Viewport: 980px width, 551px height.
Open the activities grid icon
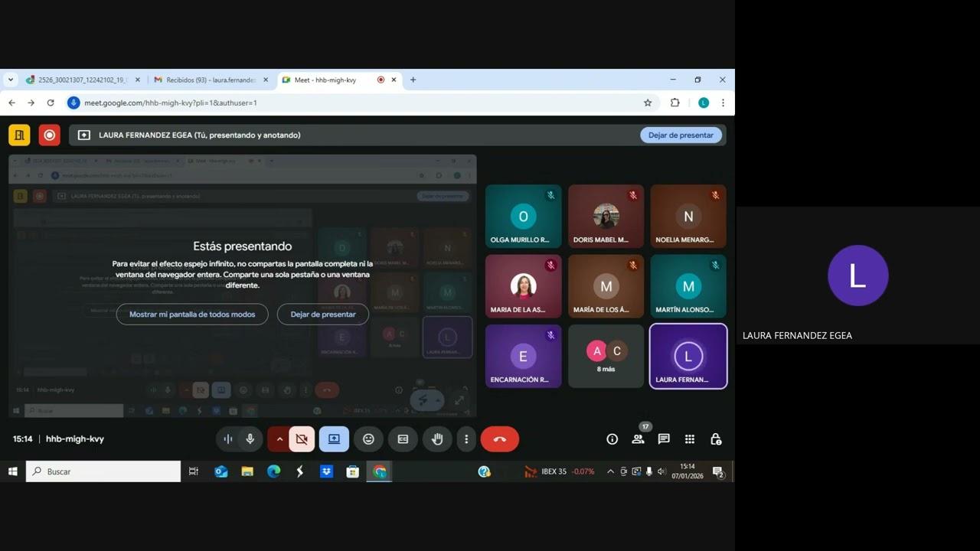(x=690, y=439)
